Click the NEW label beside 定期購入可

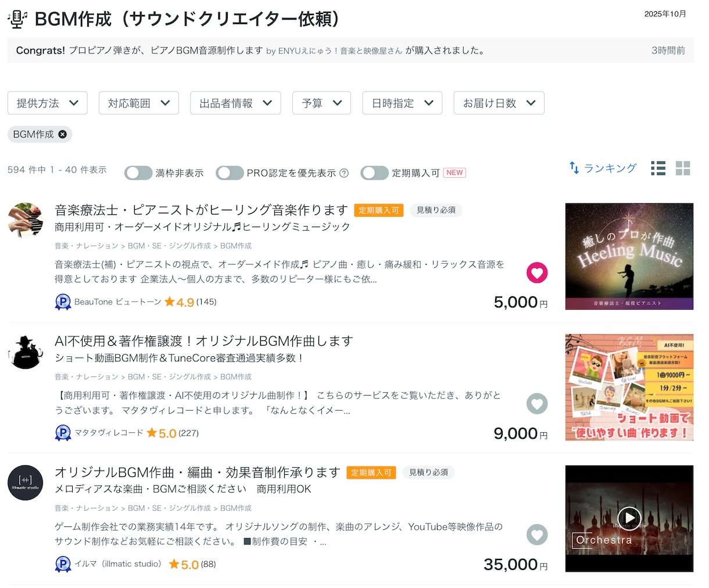click(454, 173)
